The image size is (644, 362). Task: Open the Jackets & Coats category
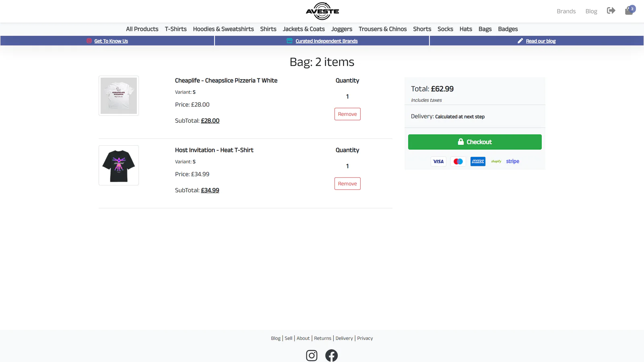[303, 29]
